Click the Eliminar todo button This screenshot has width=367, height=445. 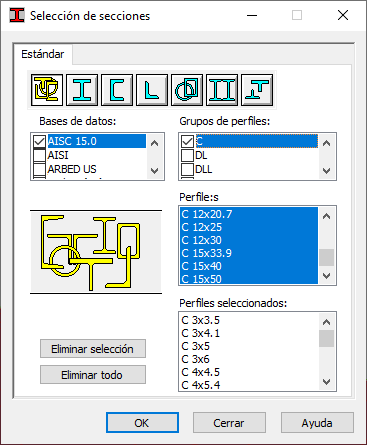click(93, 375)
